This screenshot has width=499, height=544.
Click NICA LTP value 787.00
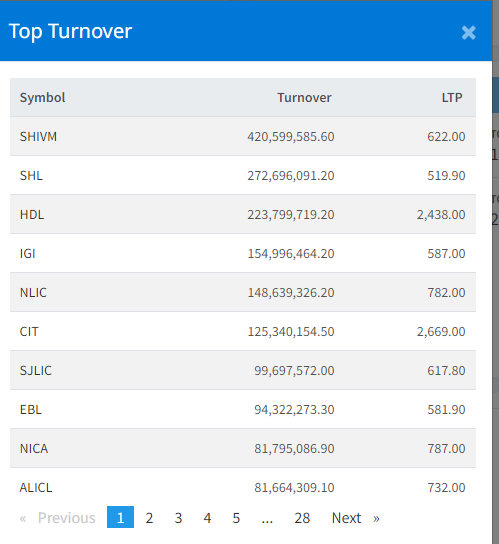click(x=446, y=449)
